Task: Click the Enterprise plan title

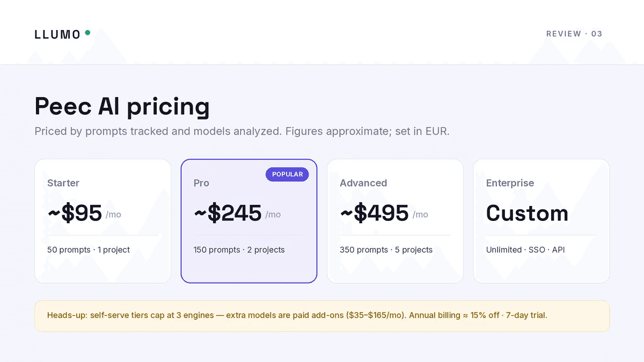Action: click(x=510, y=183)
